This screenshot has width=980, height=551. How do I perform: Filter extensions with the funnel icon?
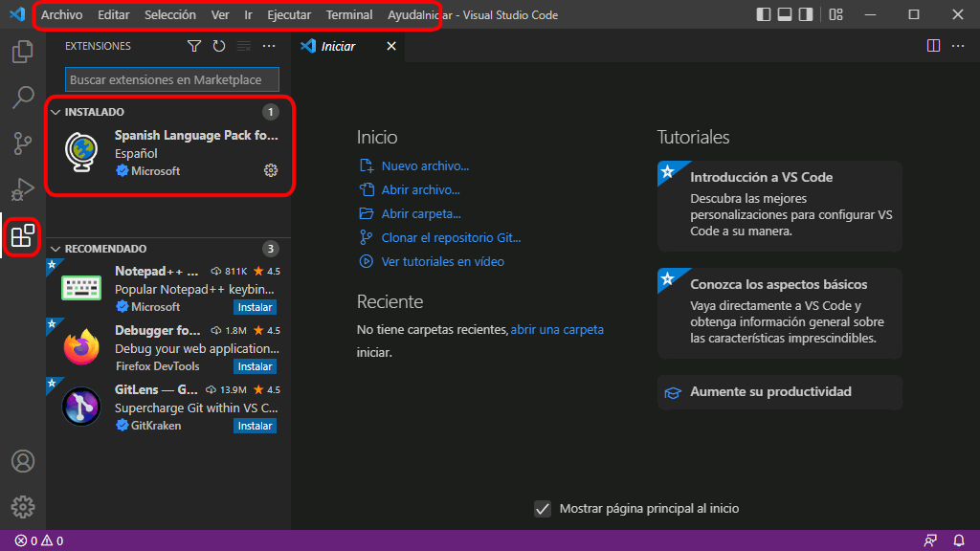(194, 46)
